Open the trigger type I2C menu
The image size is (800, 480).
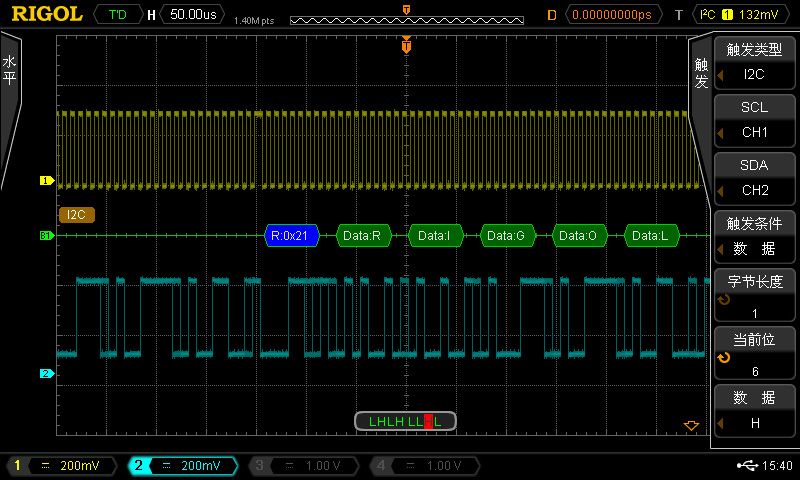(754, 62)
